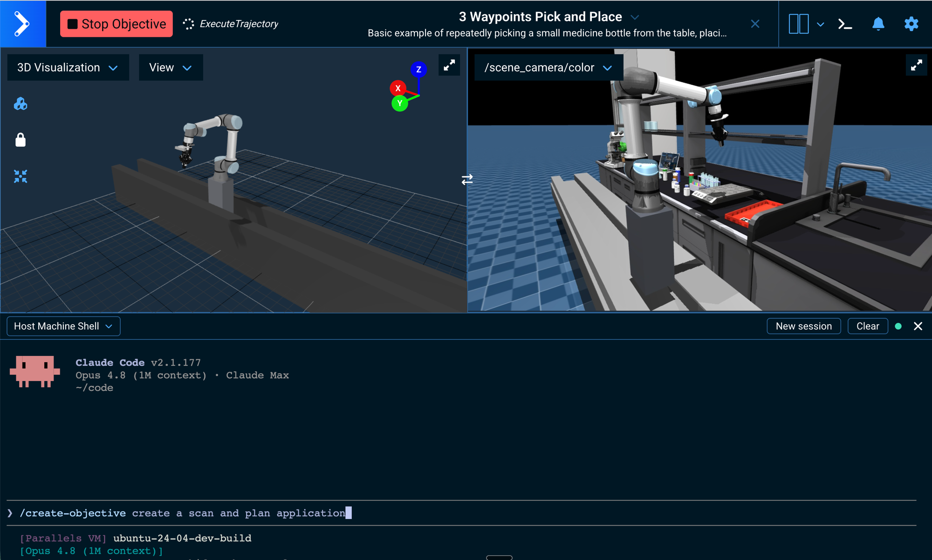The width and height of the screenshot is (932, 560).
Task: Click the green connection status dot
Action: point(898,326)
